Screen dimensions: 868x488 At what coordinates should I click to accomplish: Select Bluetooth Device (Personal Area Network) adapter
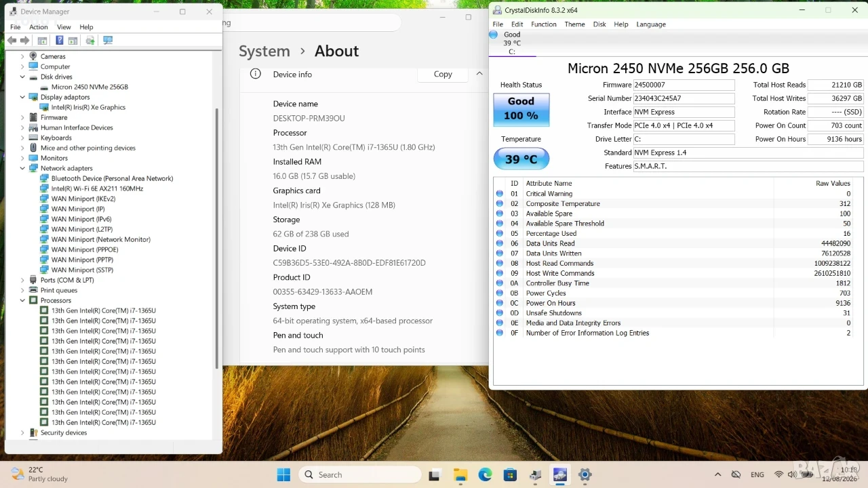112,178
